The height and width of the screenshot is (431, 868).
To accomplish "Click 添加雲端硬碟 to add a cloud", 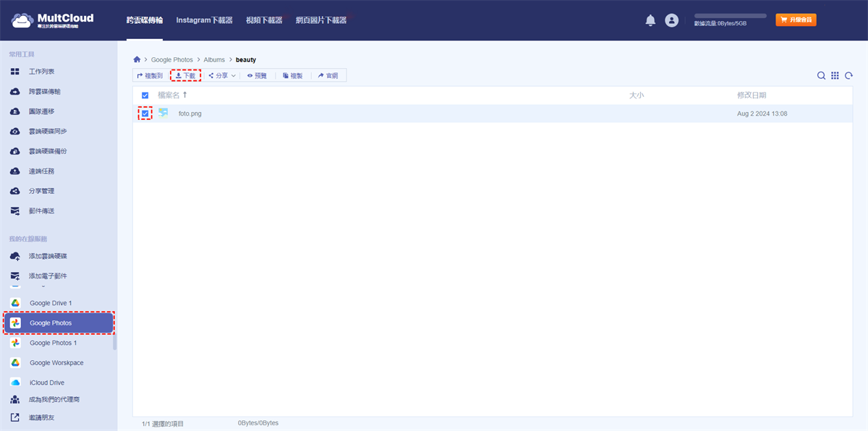I will pos(48,256).
